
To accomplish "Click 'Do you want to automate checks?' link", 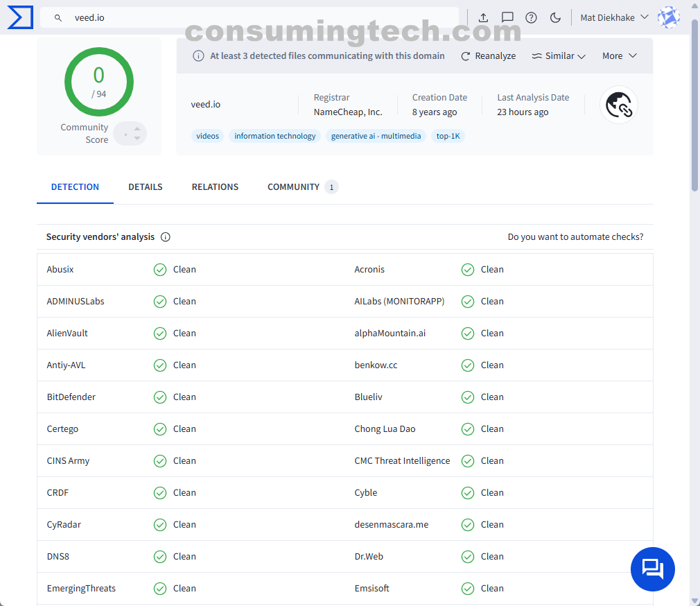I will pos(575,237).
